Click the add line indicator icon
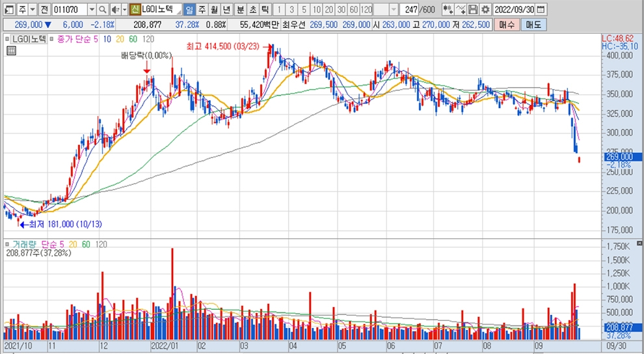The image size is (644, 354). [x=461, y=9]
